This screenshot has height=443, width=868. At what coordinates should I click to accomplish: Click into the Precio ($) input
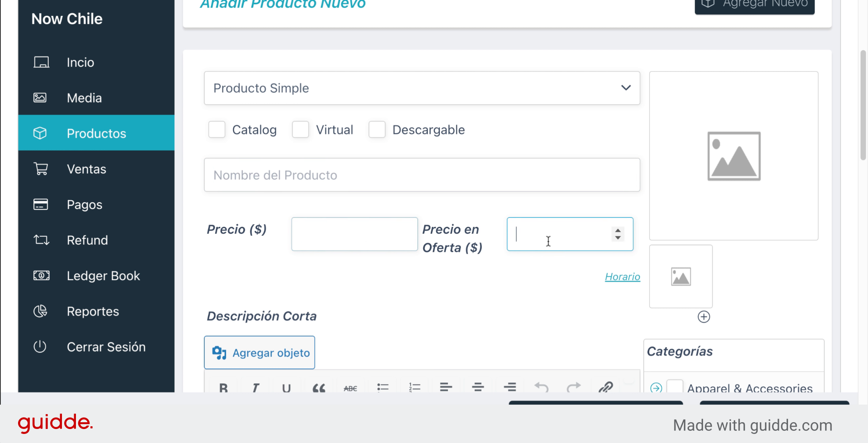tap(354, 234)
